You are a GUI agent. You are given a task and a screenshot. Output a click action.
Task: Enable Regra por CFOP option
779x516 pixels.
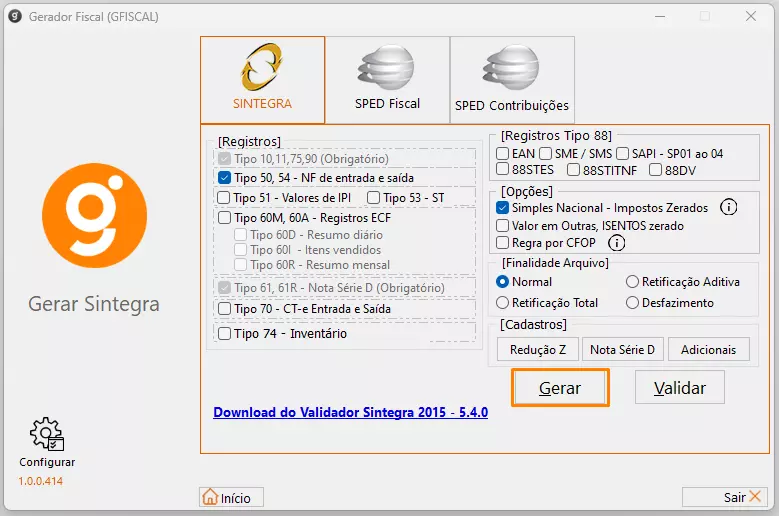[502, 242]
